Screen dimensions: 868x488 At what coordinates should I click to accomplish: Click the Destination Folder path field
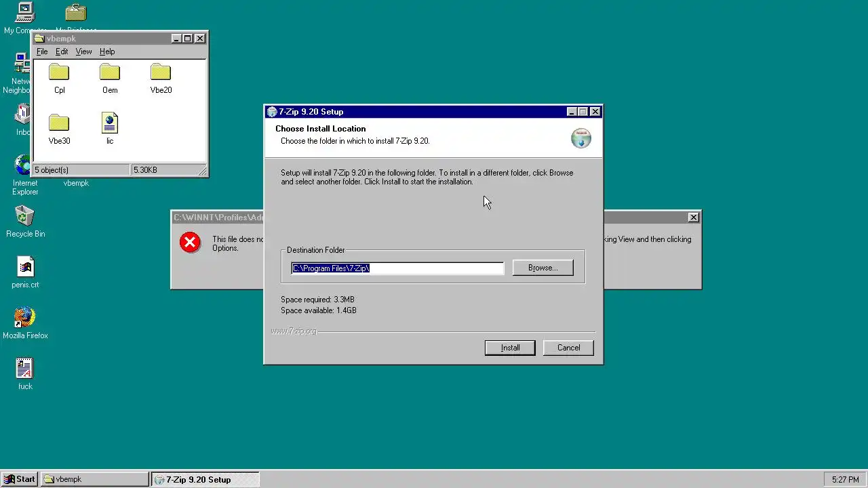[397, 268]
